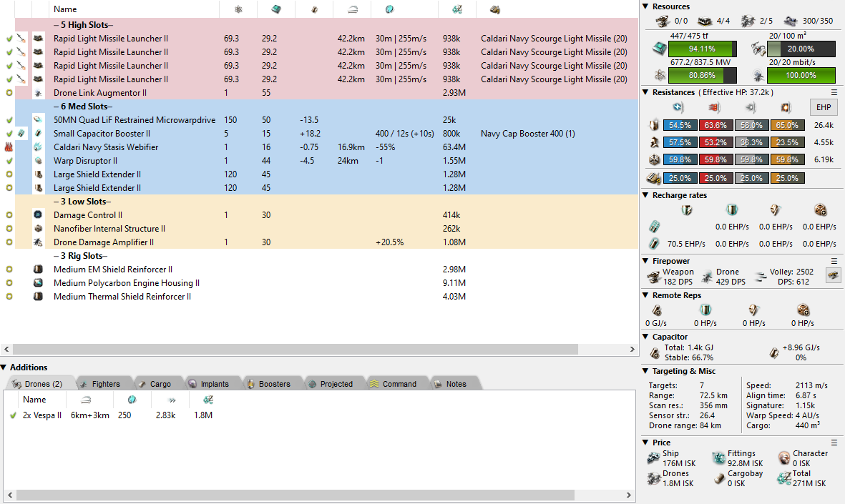845x504 pixels.
Task: Click the Damage Control II module icon
Action: [38, 215]
